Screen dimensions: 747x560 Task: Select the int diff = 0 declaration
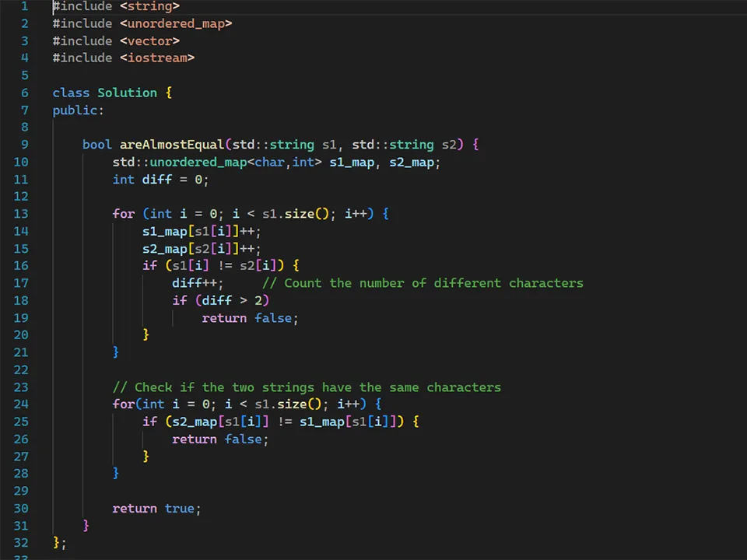(x=160, y=179)
